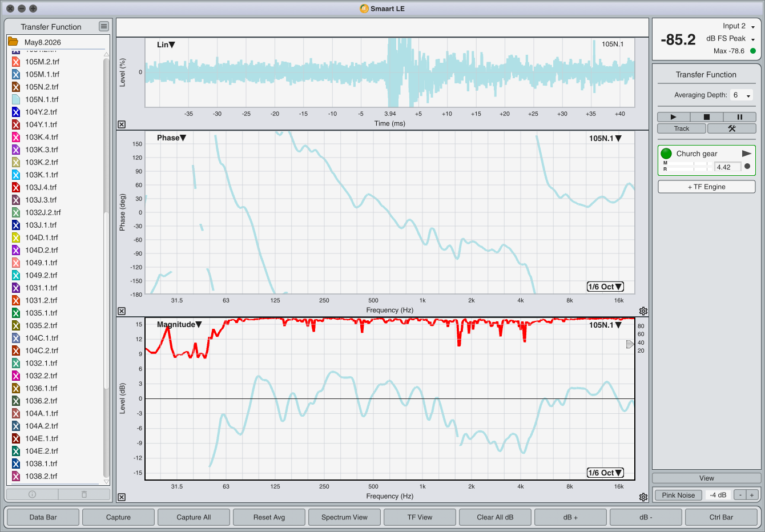
Task: Click the 105N.1.trf color swatch icon
Action: (x=16, y=99)
